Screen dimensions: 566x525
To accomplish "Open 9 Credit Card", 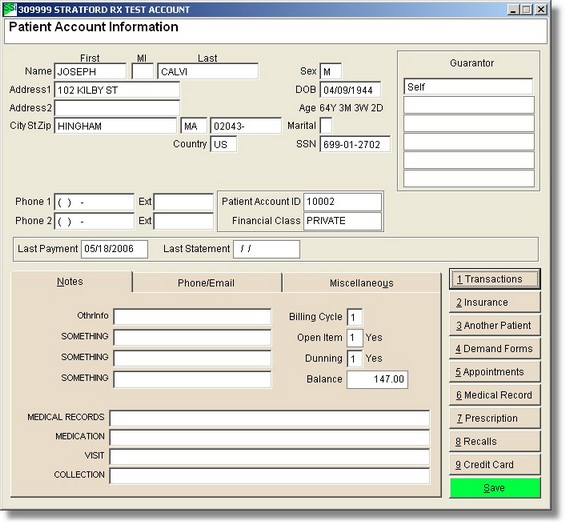I will coord(495,465).
